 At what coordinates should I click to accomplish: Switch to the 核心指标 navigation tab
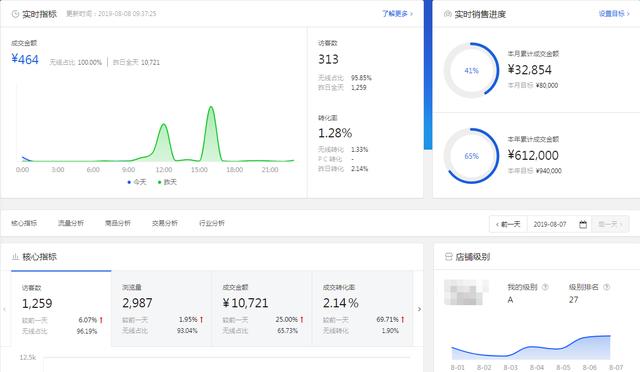pos(24,223)
